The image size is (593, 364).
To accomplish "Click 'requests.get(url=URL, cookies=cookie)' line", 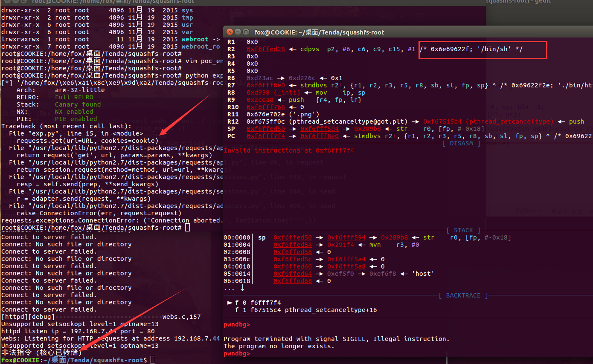I will coord(87,141).
